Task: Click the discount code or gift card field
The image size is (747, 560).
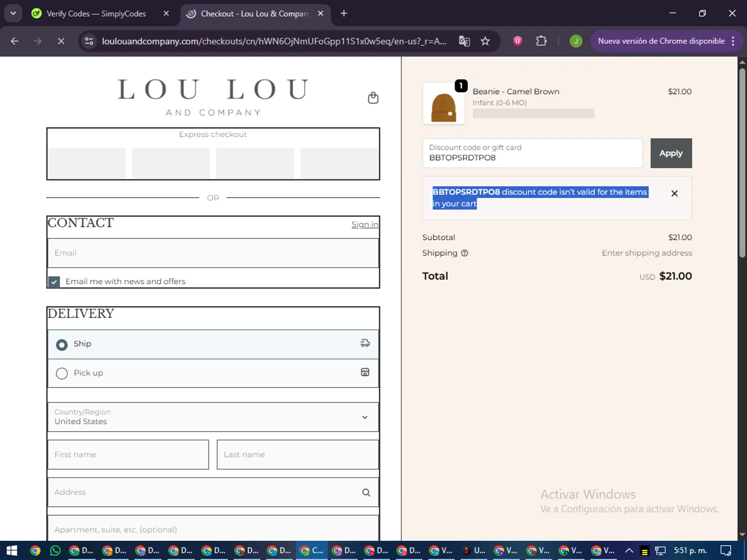Action: 532,153
